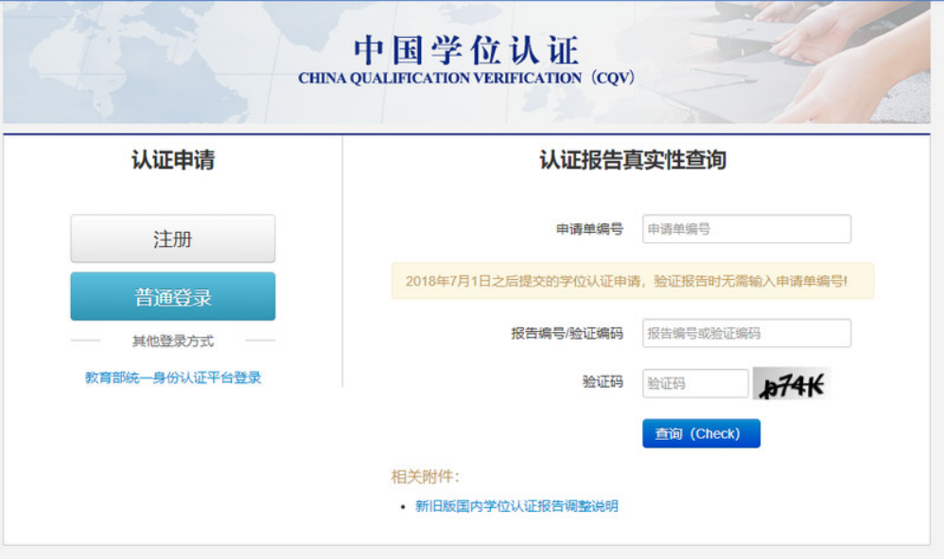This screenshot has width=944, height=560.
Task: Submit with the 查询 (Check) button
Action: [x=701, y=433]
